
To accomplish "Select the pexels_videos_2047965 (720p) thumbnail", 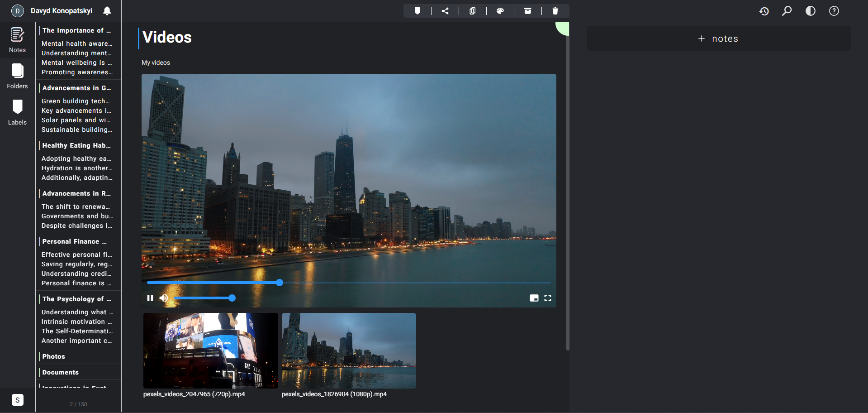I will pos(211,351).
